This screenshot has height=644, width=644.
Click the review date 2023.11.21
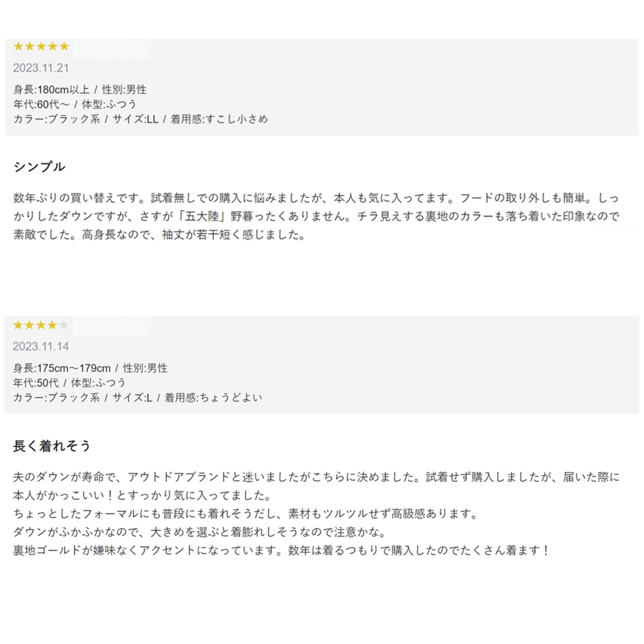[x=41, y=68]
